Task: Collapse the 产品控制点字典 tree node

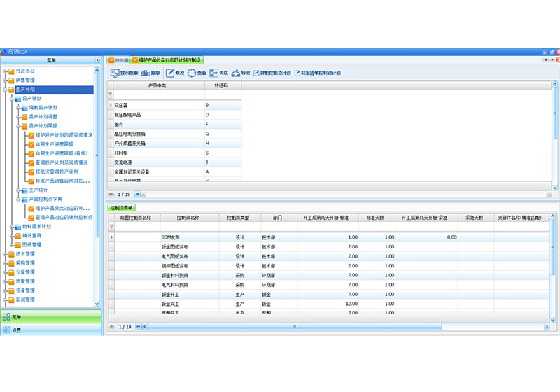Action: [18, 199]
